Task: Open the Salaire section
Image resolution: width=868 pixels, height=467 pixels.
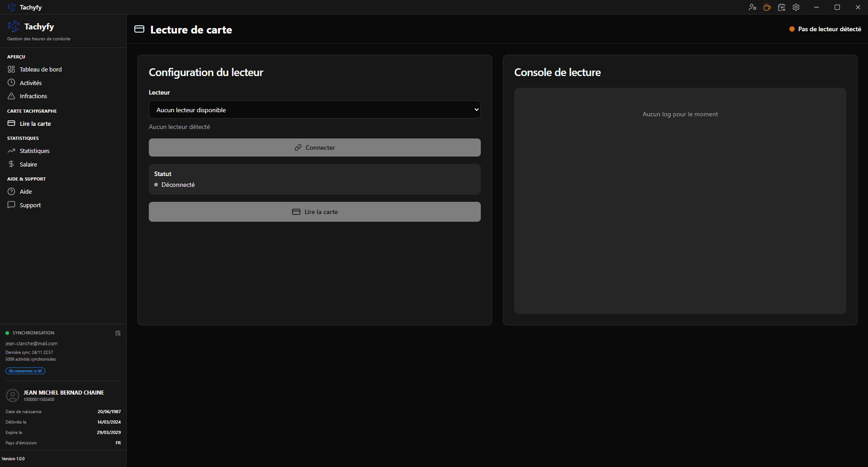Action: 28,164
